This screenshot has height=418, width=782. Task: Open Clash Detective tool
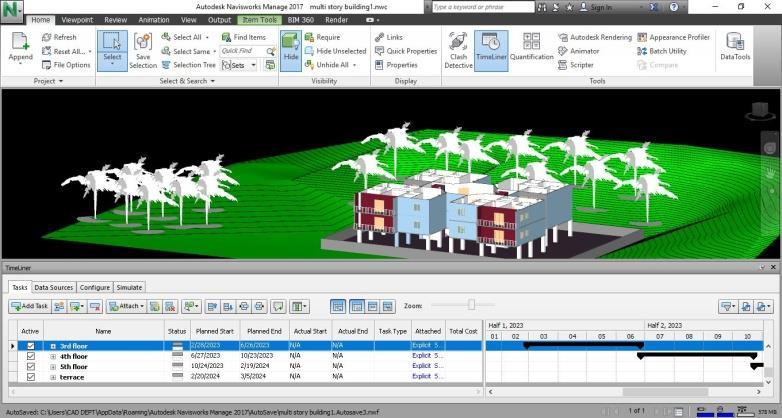(x=458, y=50)
